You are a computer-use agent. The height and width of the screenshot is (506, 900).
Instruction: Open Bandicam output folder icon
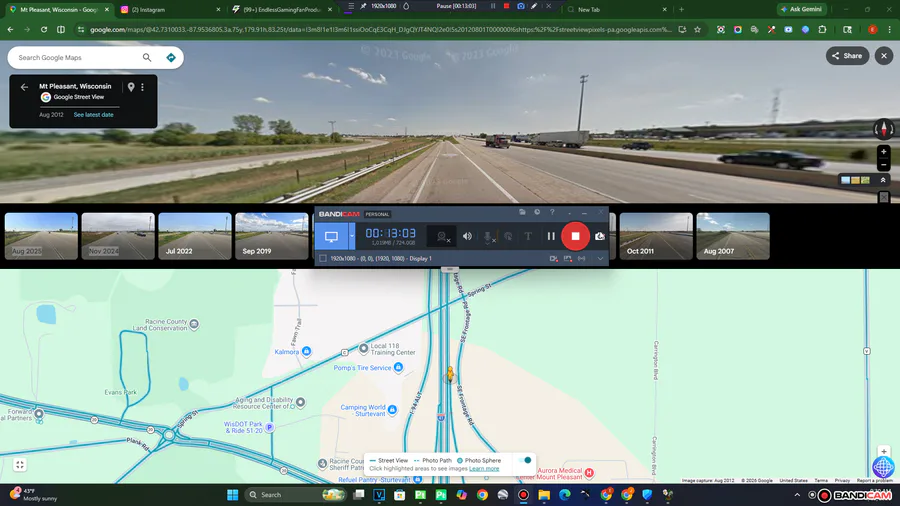tap(522, 212)
